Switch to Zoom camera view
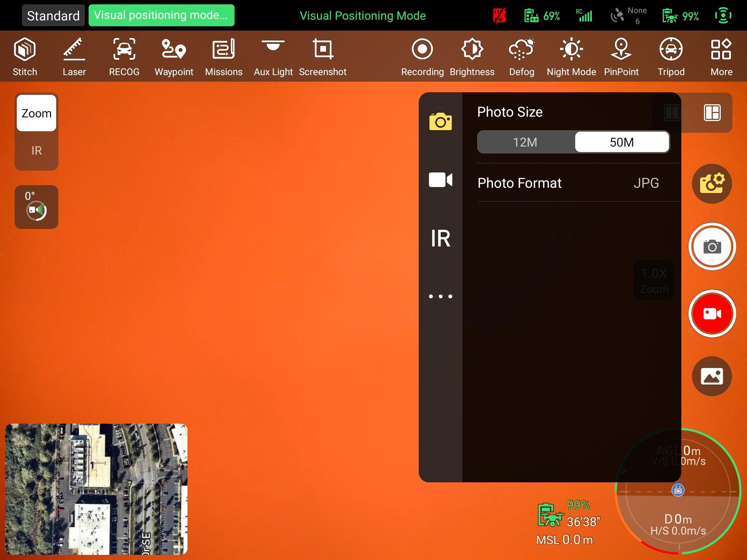This screenshot has width=747, height=560. pyautogui.click(x=36, y=113)
